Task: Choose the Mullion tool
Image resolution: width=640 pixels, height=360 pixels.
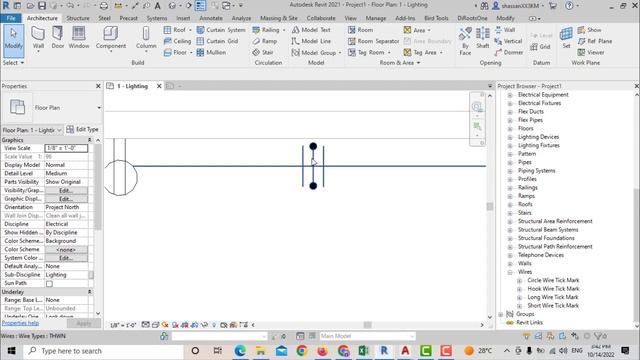Action: [211, 52]
